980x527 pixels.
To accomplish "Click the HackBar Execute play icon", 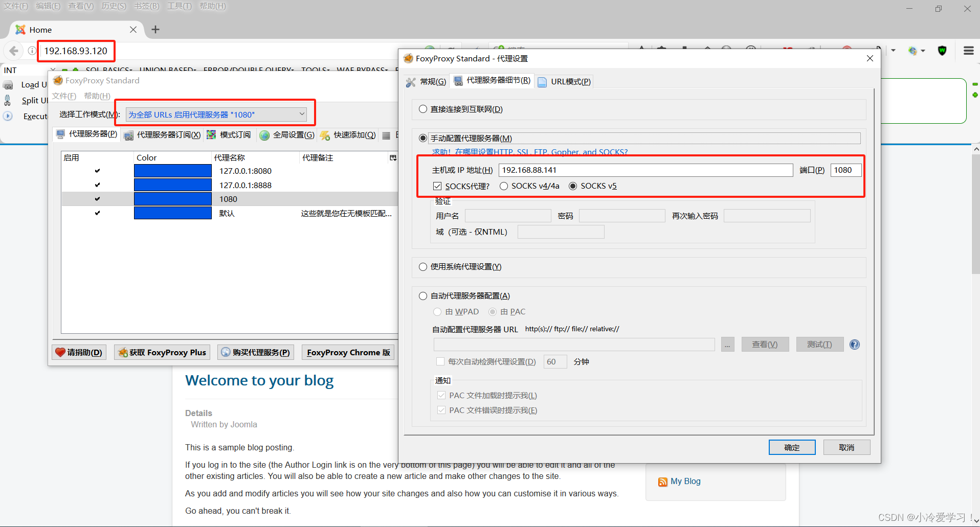I will (8, 116).
